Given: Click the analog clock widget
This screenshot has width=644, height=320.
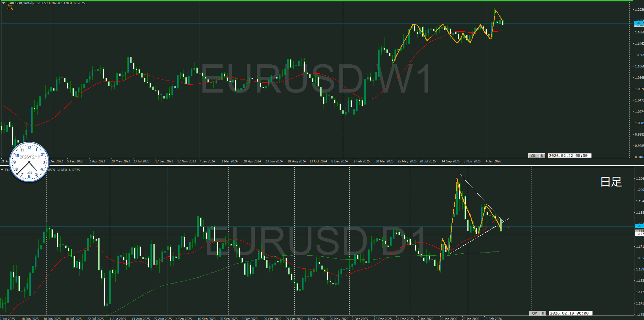Looking at the screenshot, I should [29, 162].
